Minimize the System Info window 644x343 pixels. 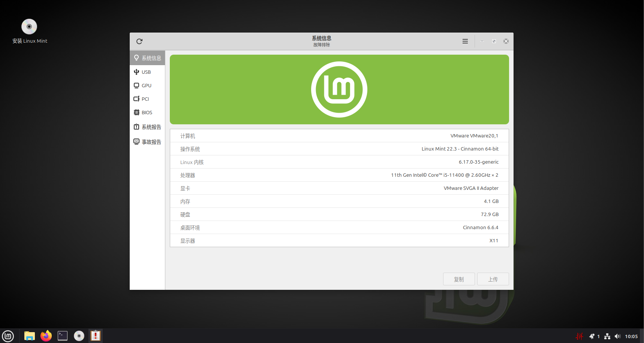[x=482, y=41]
